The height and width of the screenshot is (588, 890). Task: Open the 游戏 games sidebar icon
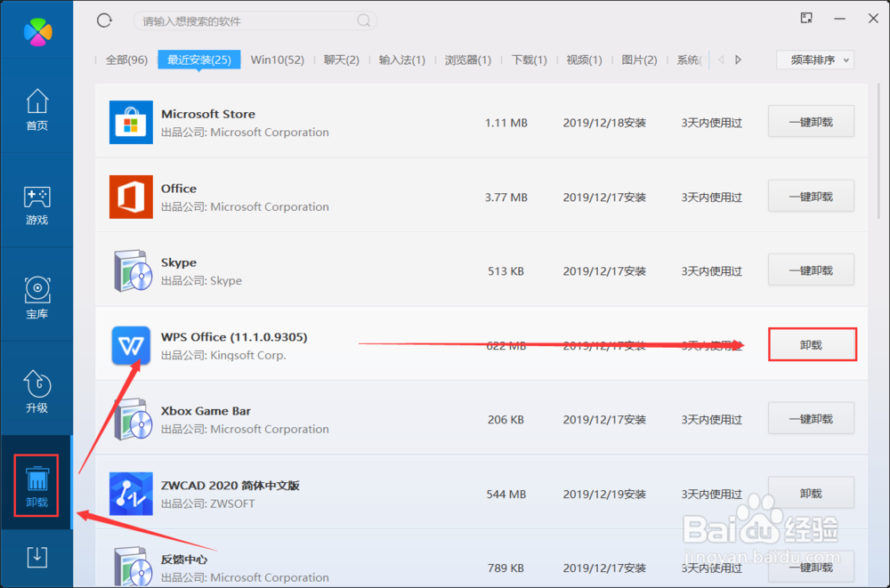pyautogui.click(x=36, y=205)
